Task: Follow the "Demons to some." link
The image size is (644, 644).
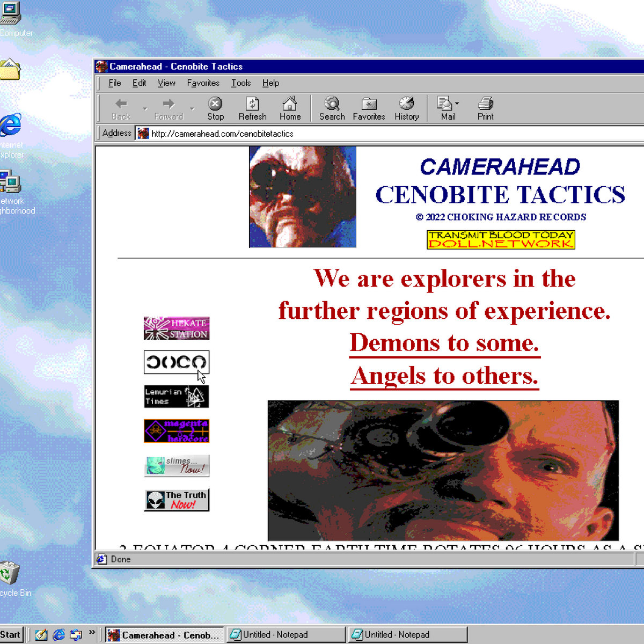Action: (444, 343)
